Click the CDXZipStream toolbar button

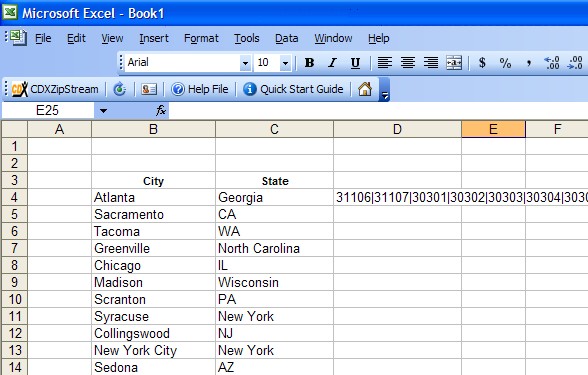56,89
